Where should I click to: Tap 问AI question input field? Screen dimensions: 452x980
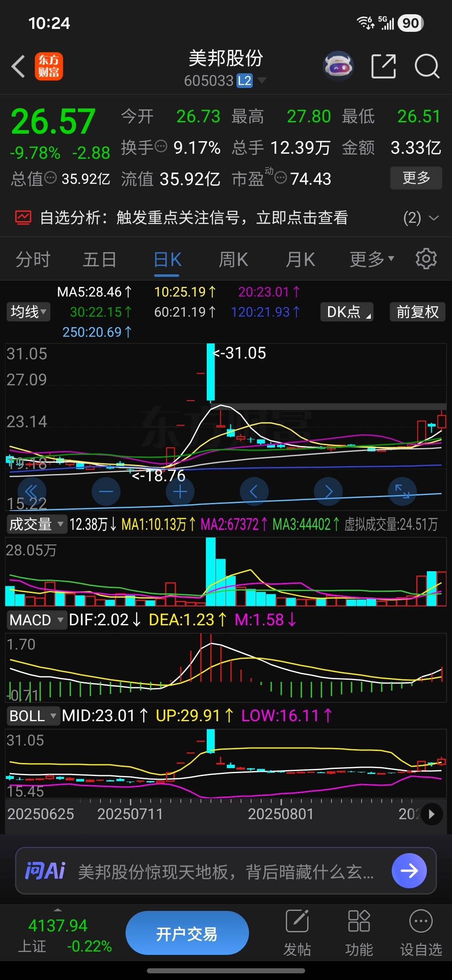[226, 871]
